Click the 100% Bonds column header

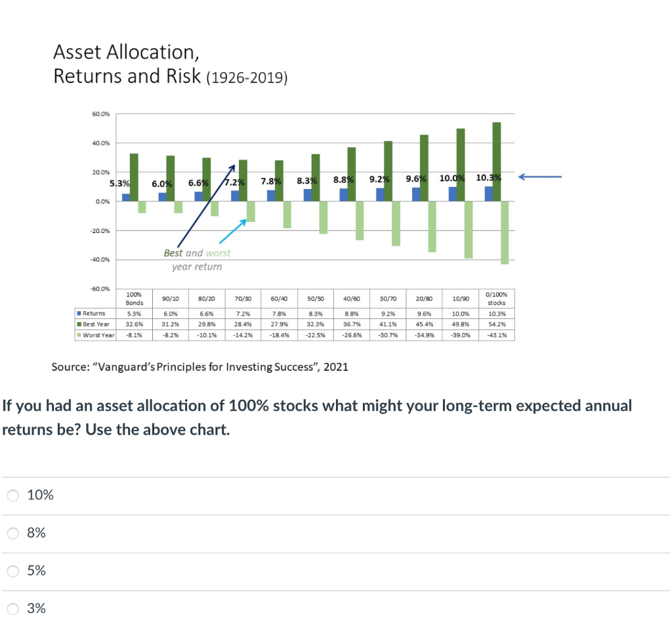click(134, 298)
